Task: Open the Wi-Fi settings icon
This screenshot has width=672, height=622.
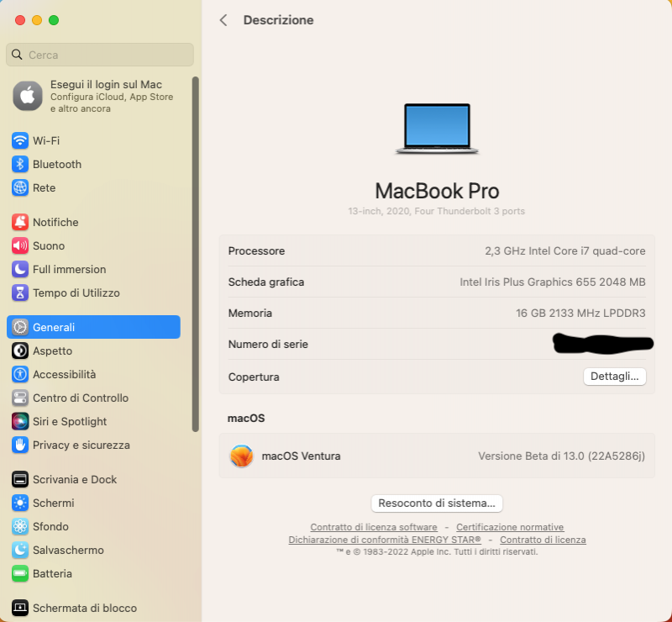Action: point(20,140)
